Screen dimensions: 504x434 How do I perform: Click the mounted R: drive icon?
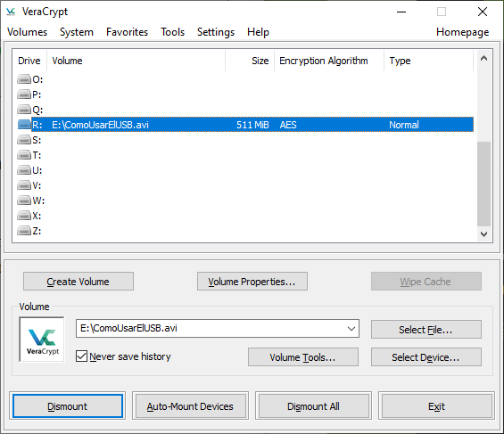pyautogui.click(x=24, y=125)
